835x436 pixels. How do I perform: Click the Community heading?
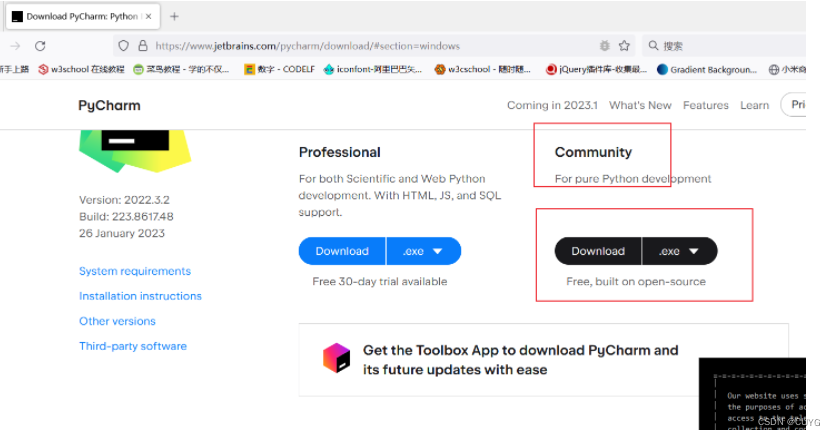[x=593, y=152]
